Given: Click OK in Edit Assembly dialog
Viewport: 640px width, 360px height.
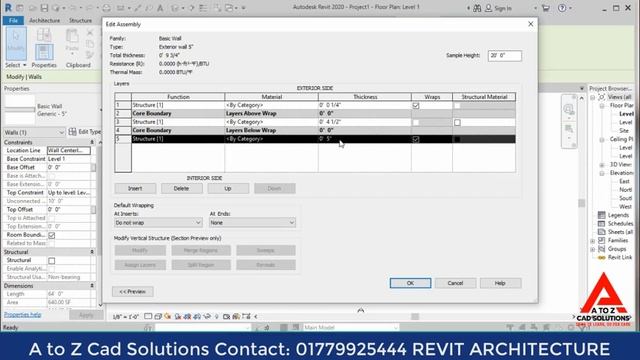Looking at the screenshot, I should pyautogui.click(x=410, y=283).
